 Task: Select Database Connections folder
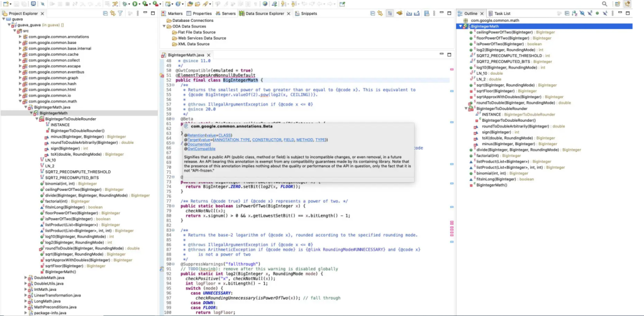(190, 21)
